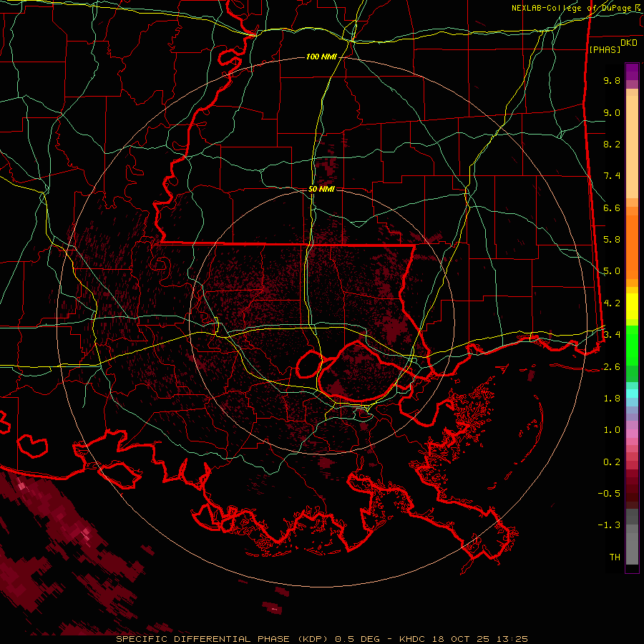Click the -1.3 legend value
644x644 pixels.
click(x=609, y=525)
